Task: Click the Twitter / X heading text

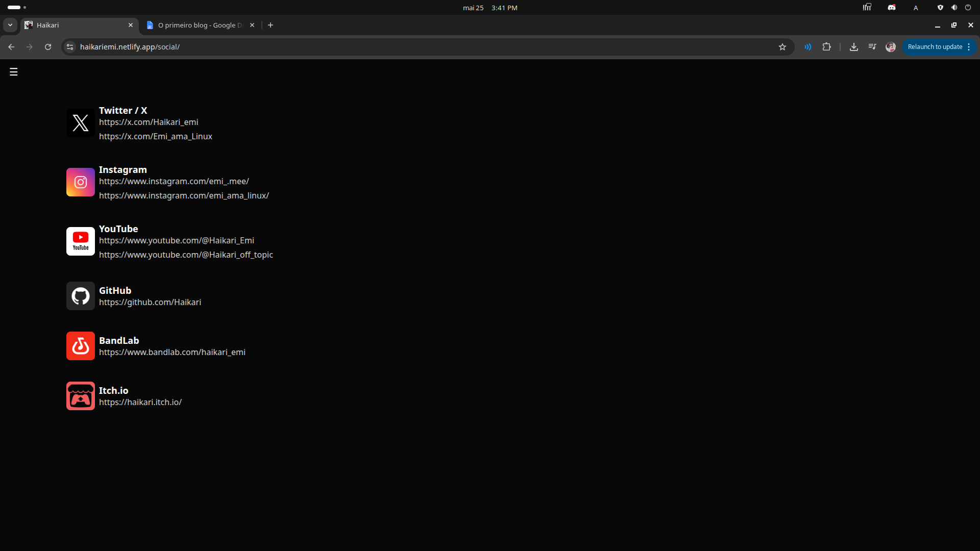Action: (x=123, y=111)
